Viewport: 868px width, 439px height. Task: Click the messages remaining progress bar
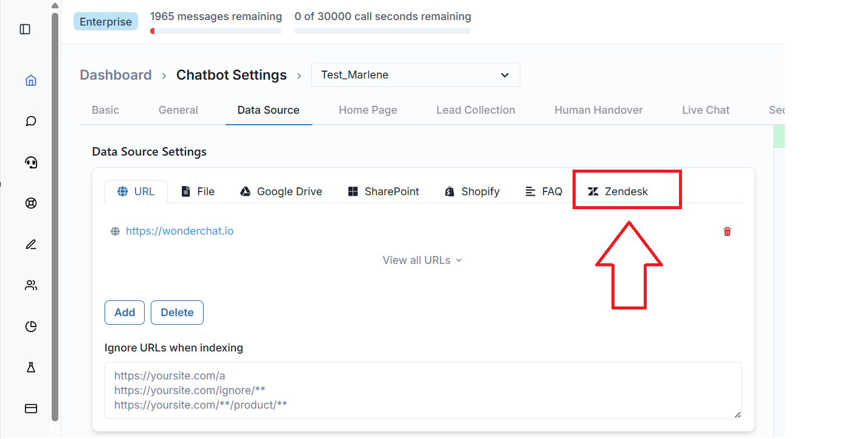pos(216,31)
